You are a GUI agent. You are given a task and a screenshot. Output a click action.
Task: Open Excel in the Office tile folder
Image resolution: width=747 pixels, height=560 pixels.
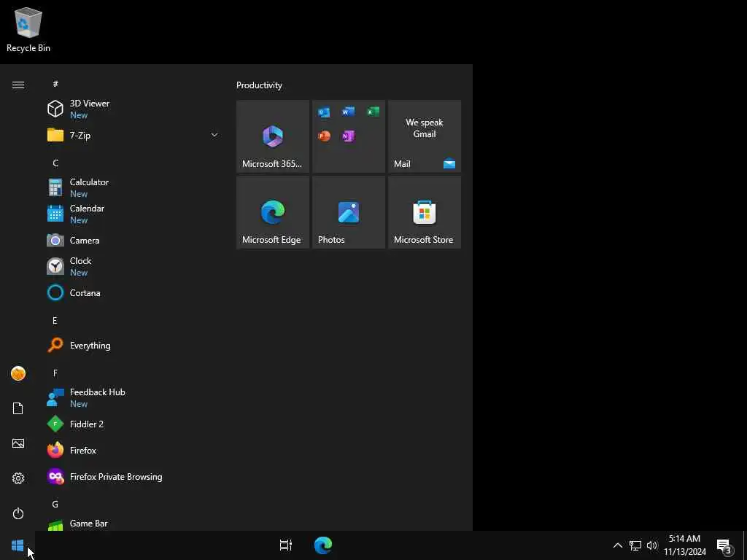pos(373,112)
